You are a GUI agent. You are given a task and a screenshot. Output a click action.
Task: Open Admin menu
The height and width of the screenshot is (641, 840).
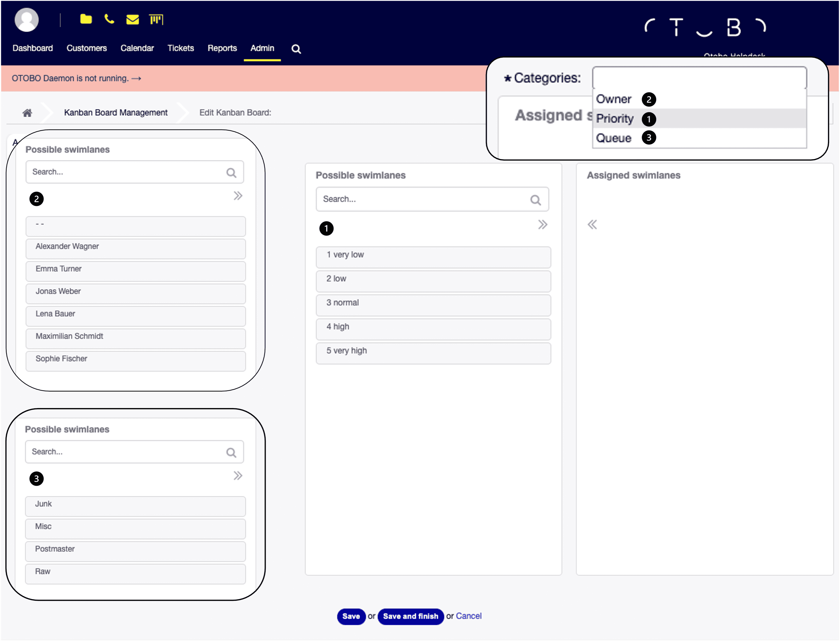pos(262,48)
